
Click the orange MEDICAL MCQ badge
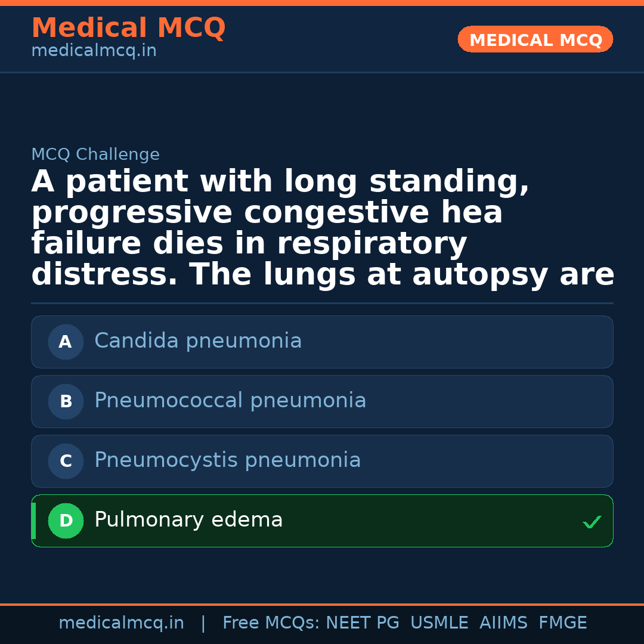click(x=535, y=40)
